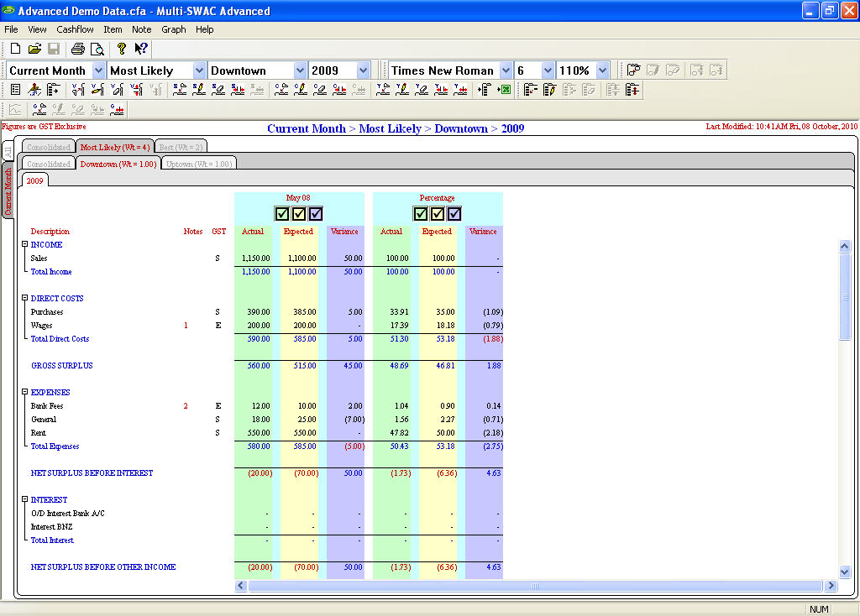860x616 pixels.
Task: Open Print Preview from the toolbar
Action: [97, 49]
